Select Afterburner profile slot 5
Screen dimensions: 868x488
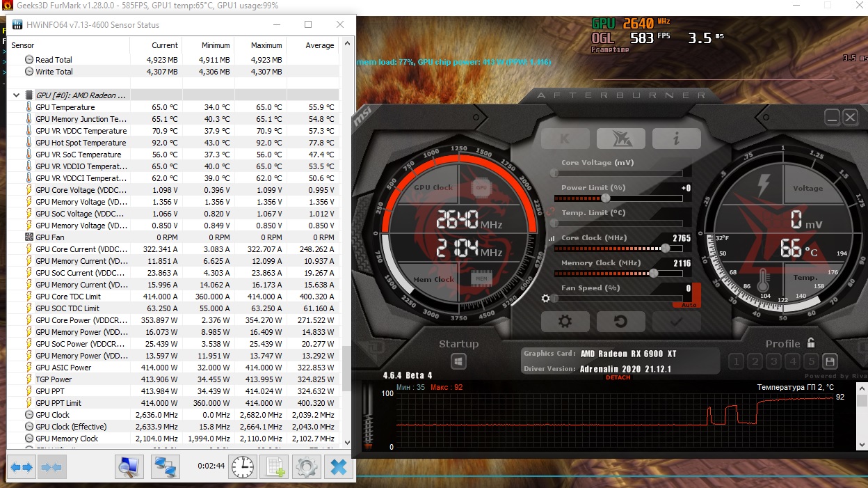[810, 361]
